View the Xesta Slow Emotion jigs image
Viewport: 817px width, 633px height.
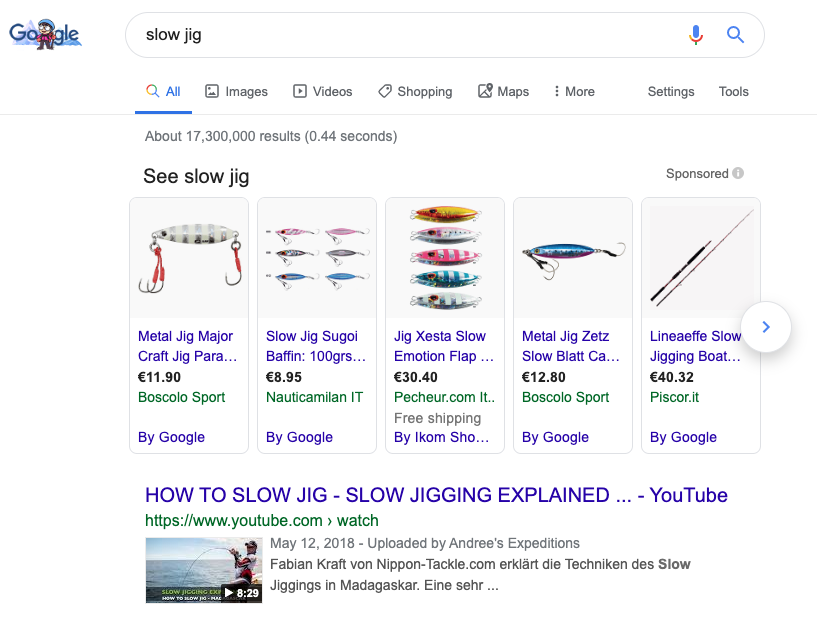pos(445,258)
